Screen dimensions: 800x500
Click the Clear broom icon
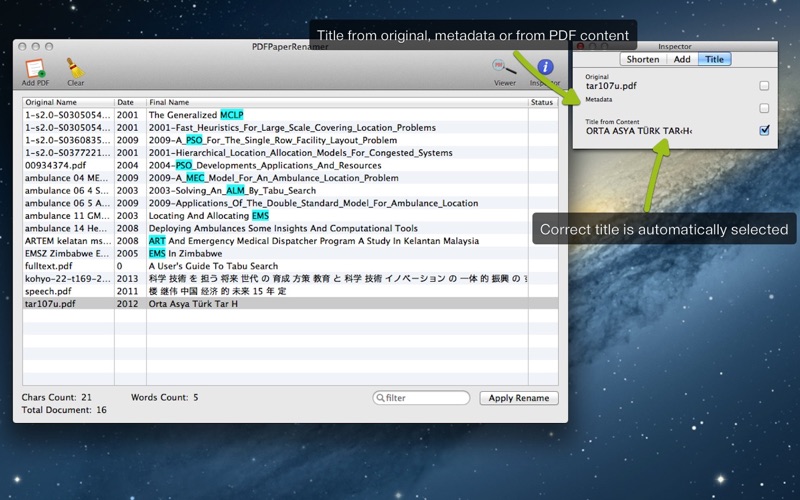tap(75, 68)
